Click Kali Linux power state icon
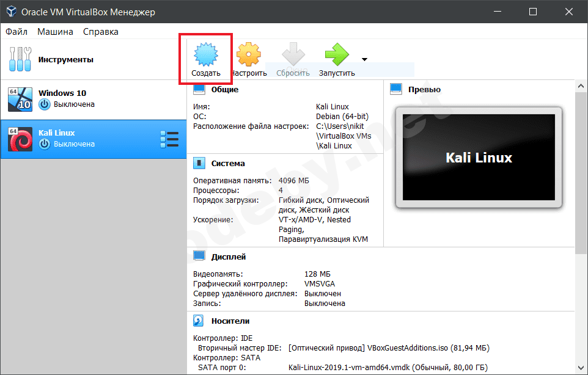The width and height of the screenshot is (588, 375). [44, 144]
